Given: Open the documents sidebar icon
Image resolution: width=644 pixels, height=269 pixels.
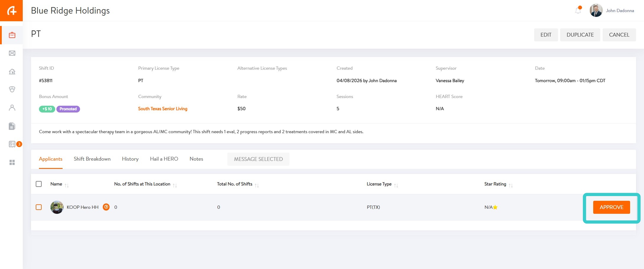Looking at the screenshot, I should 12,126.
